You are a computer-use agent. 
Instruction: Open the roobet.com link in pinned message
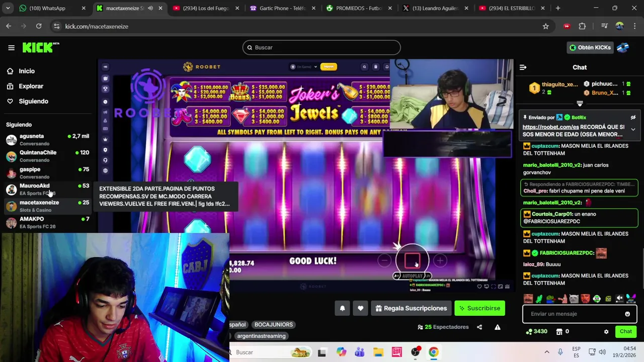(550, 127)
